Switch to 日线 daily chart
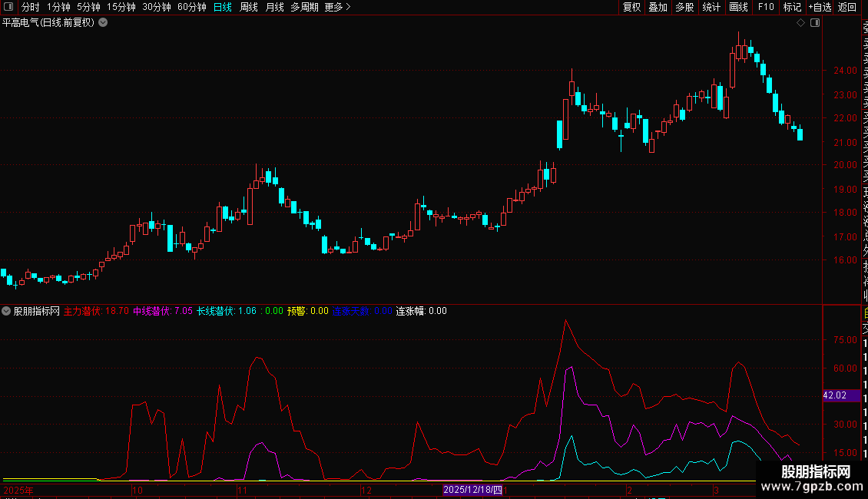This screenshot has width=868, height=499. (223, 7)
